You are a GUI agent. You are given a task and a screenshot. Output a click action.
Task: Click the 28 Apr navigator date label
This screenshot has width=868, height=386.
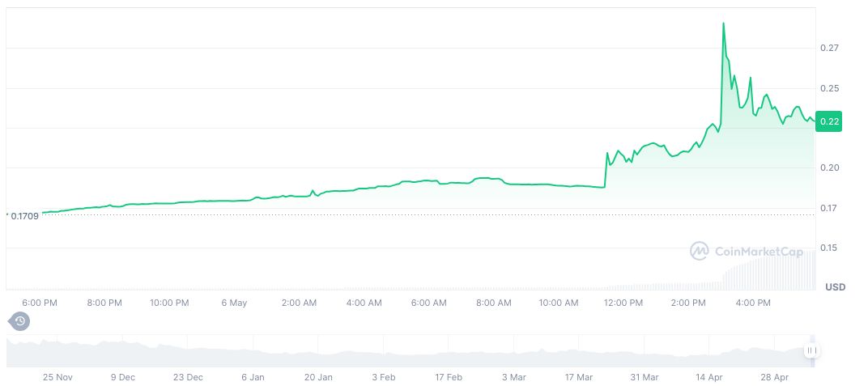coord(774,377)
